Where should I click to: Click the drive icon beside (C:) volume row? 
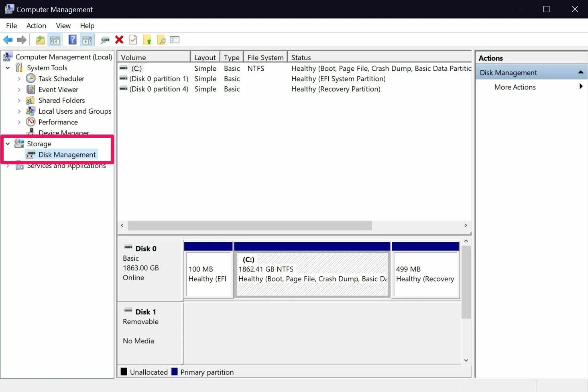click(124, 68)
